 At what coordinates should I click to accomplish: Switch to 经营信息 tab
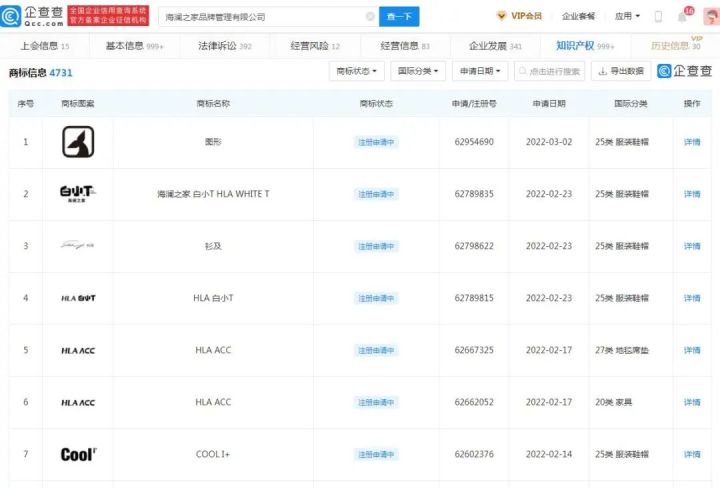[405, 46]
